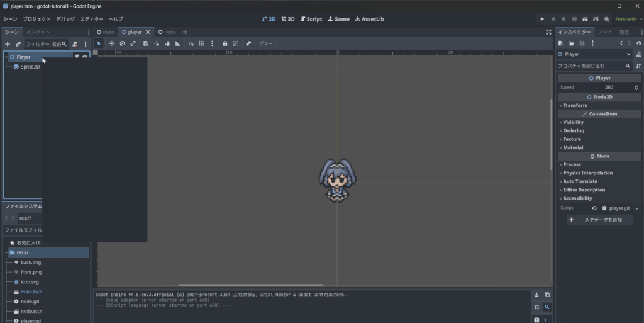
Task: Open the エディター menu
Action: [92, 19]
